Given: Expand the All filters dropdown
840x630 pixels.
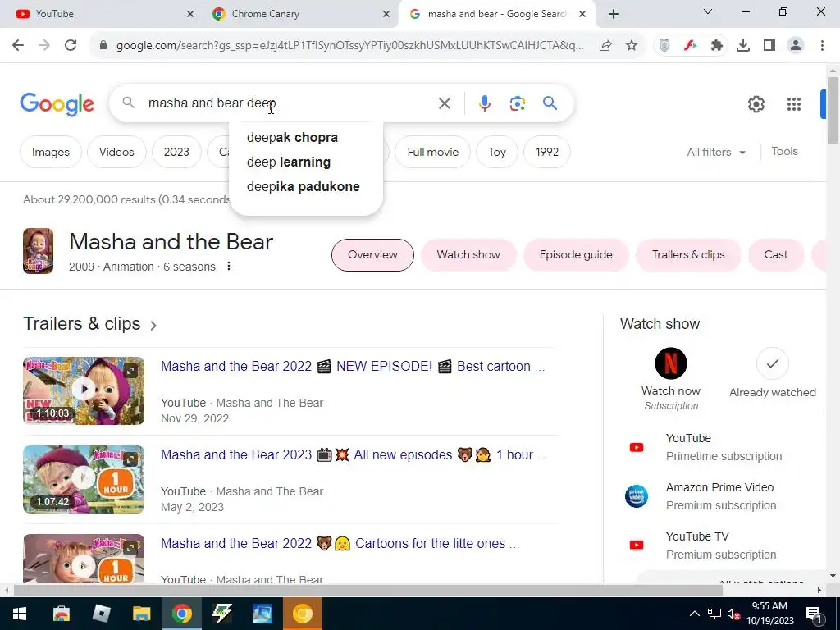Looking at the screenshot, I should point(716,152).
